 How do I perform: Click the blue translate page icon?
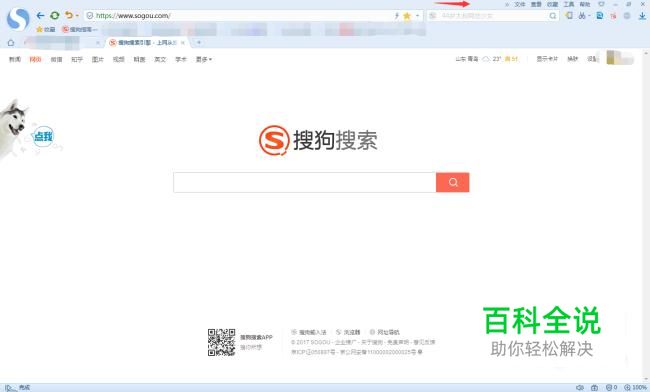click(x=599, y=16)
